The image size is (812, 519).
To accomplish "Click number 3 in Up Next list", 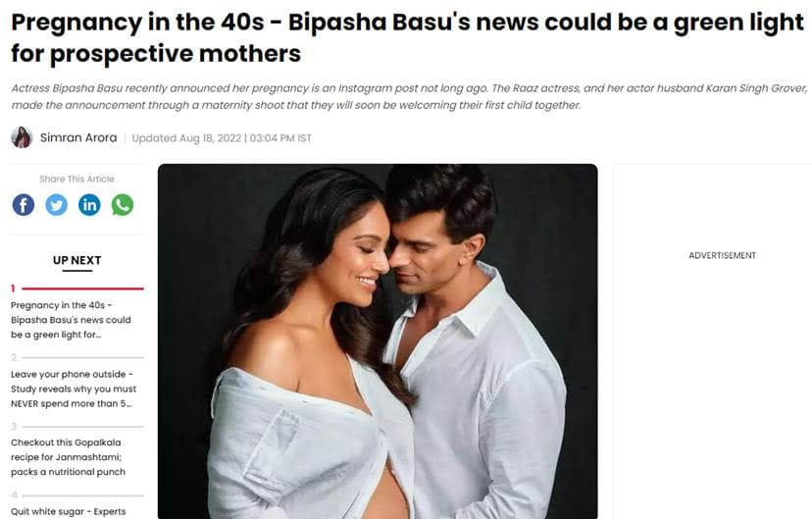I will [14, 426].
